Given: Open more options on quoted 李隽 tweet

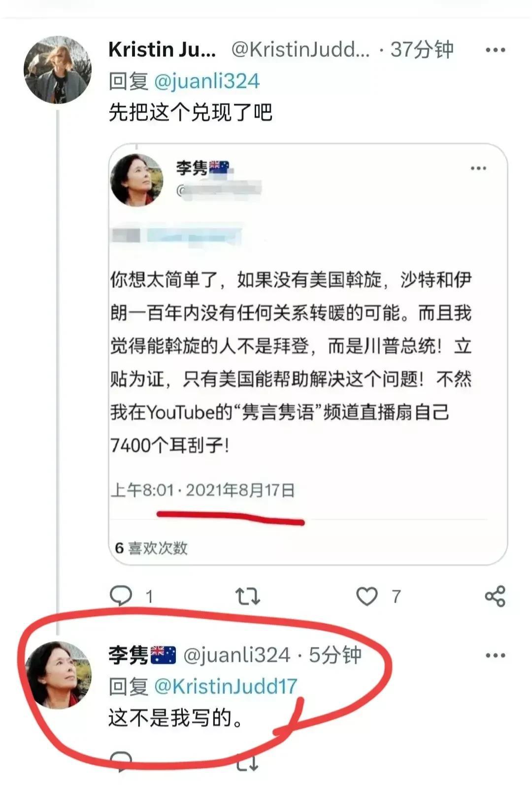Looking at the screenshot, I should tap(478, 169).
